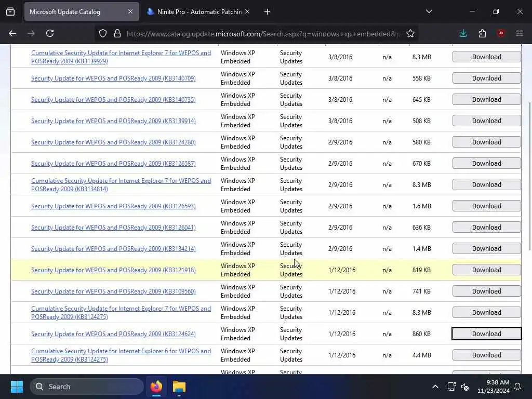Click the taskbar Search box
532x399 pixels.
tap(87, 387)
